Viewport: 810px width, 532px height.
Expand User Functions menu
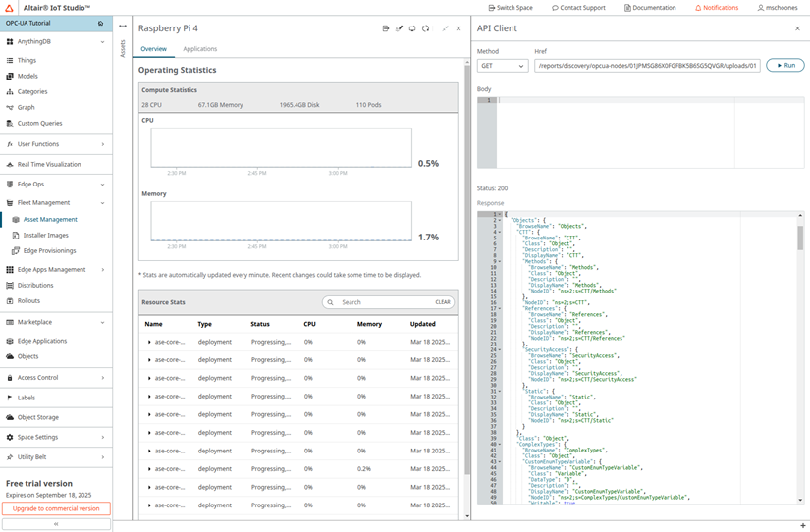pyautogui.click(x=103, y=144)
